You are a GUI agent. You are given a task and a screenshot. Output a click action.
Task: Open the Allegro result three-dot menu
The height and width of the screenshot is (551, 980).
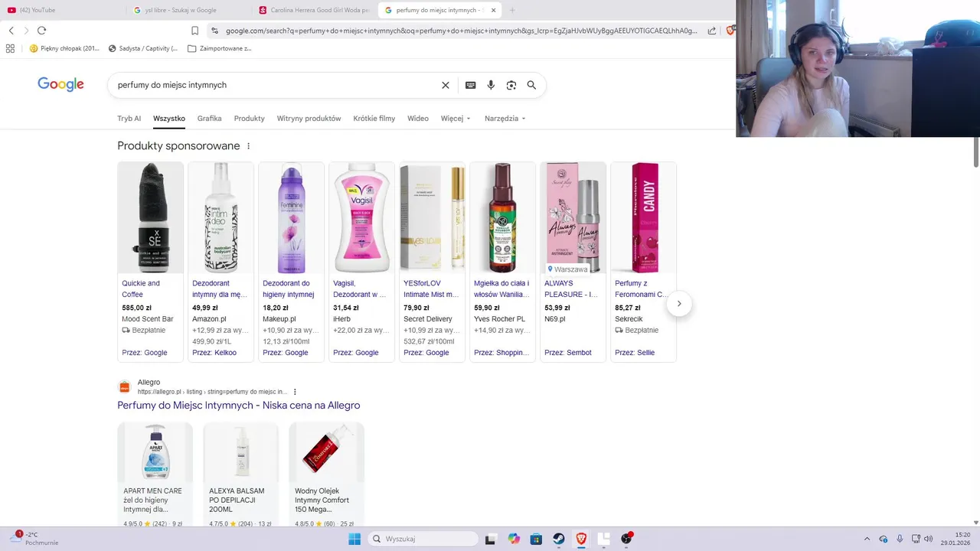295,392
